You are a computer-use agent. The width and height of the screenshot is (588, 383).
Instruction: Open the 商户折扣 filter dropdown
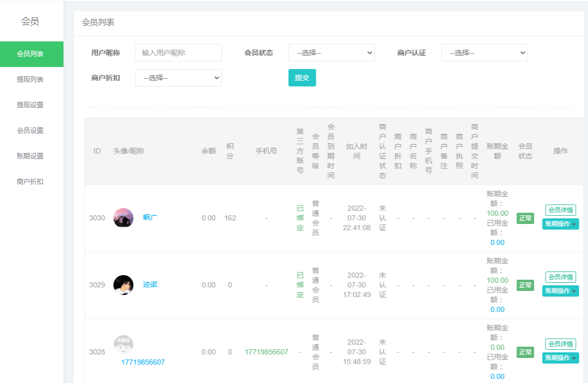[179, 78]
